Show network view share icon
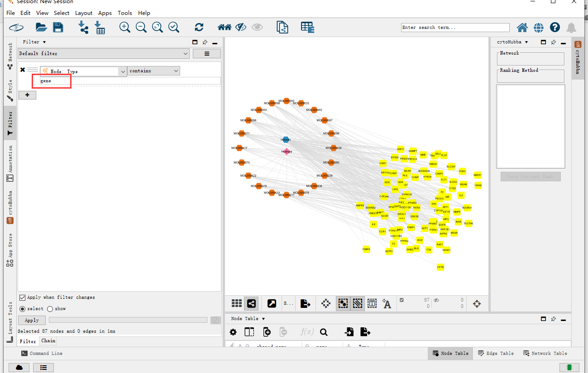 tap(252, 303)
